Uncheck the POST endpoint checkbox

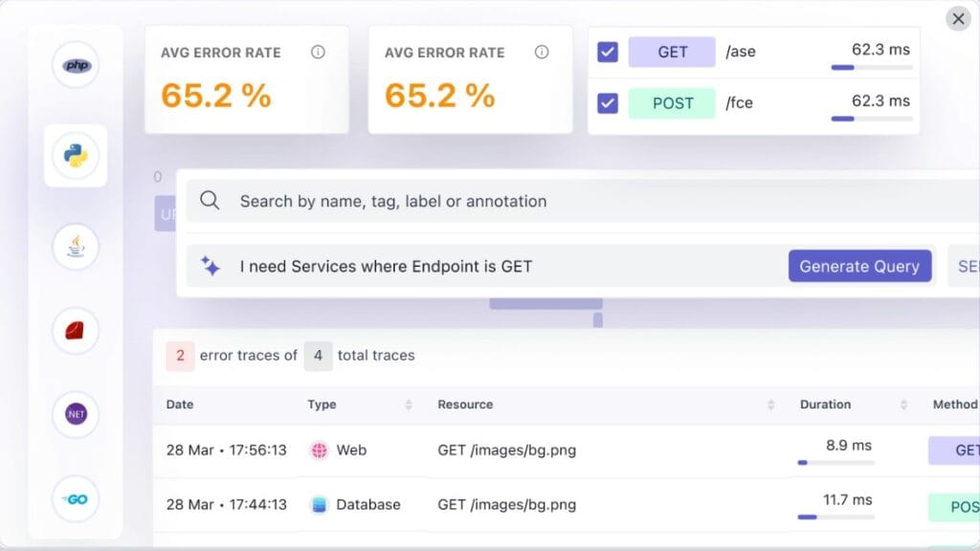[x=608, y=102]
